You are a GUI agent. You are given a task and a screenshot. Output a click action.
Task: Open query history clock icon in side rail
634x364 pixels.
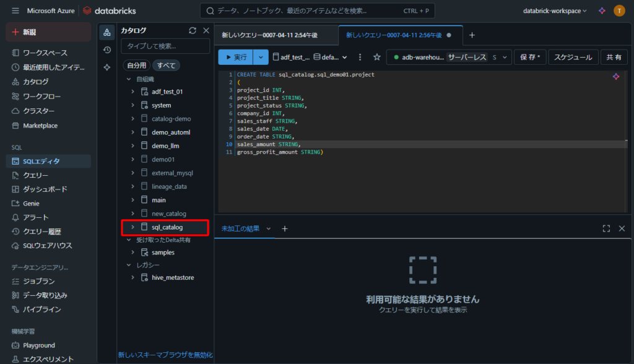107,50
